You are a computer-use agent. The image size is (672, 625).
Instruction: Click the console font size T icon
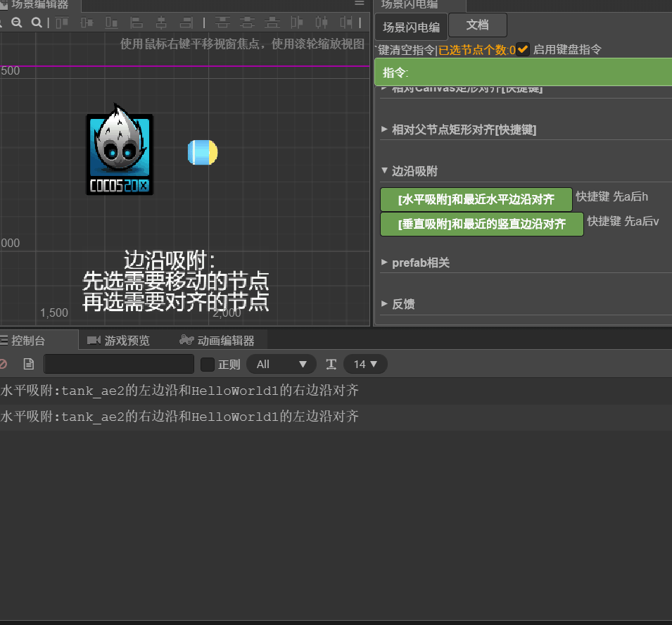331,365
